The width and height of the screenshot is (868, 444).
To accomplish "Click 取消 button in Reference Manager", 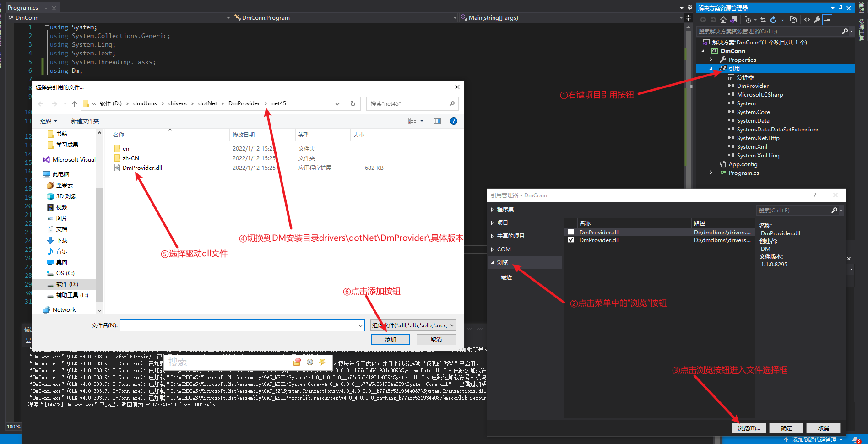I will pyautogui.click(x=824, y=428).
